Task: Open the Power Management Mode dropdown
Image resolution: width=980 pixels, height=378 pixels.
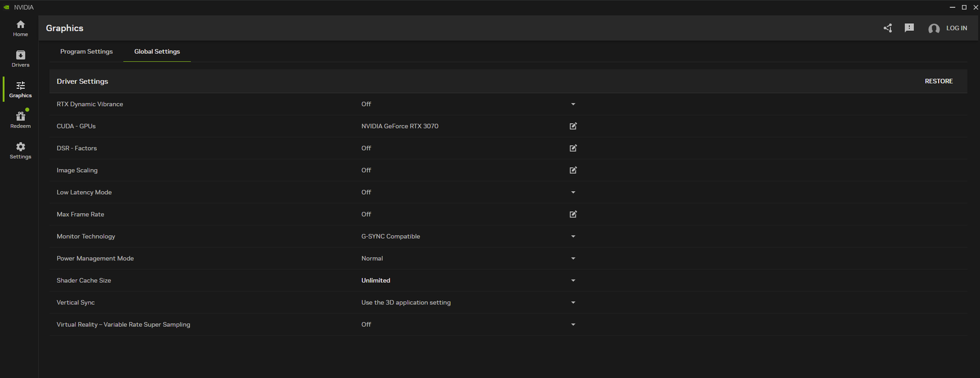Action: coord(573,259)
